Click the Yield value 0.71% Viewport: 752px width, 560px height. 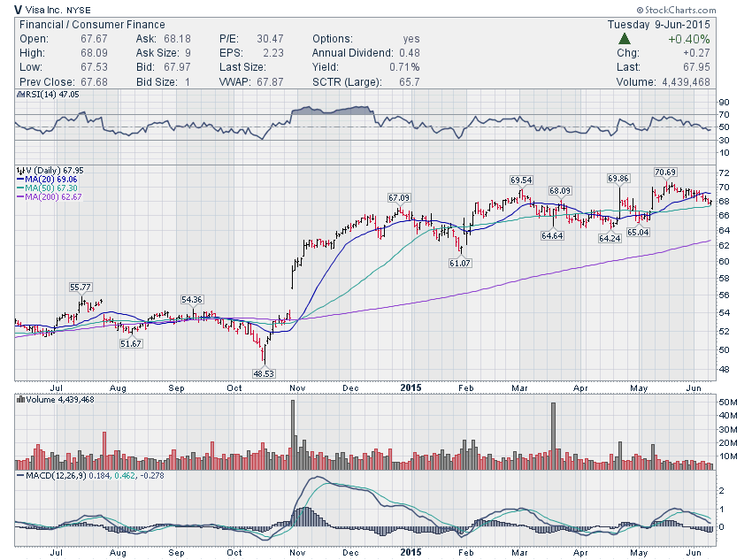click(404, 67)
